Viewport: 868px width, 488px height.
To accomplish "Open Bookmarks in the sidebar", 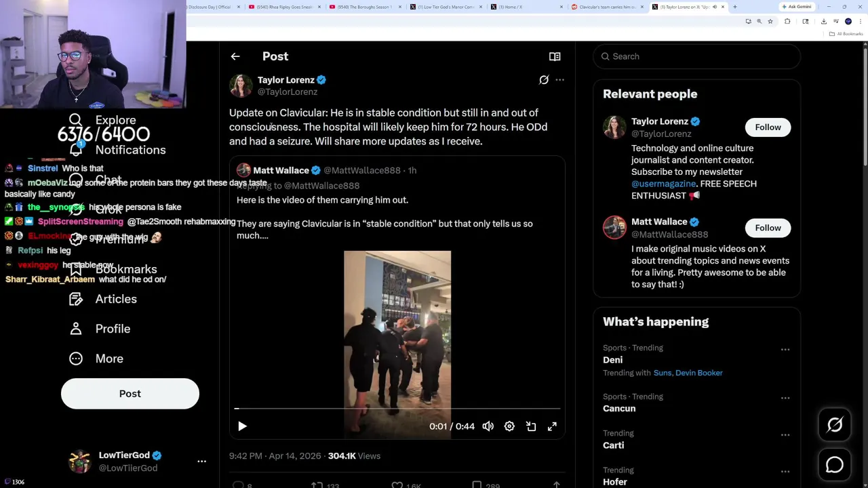I will [x=113, y=269].
